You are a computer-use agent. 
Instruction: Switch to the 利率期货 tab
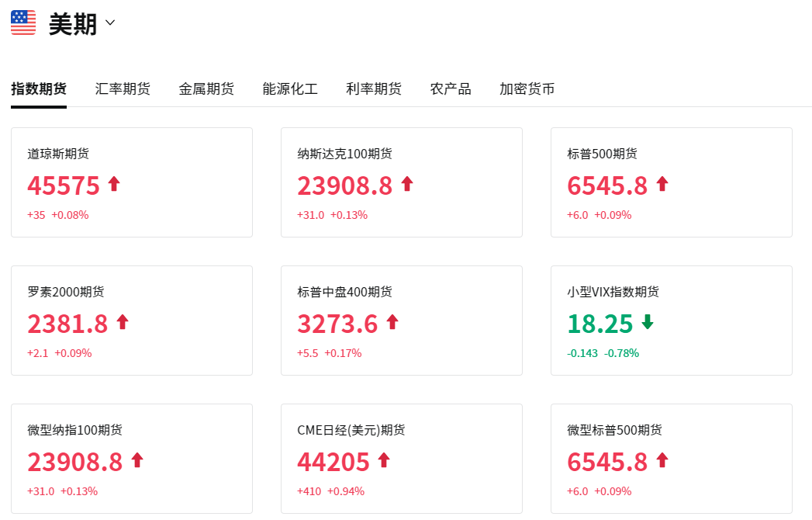click(374, 88)
